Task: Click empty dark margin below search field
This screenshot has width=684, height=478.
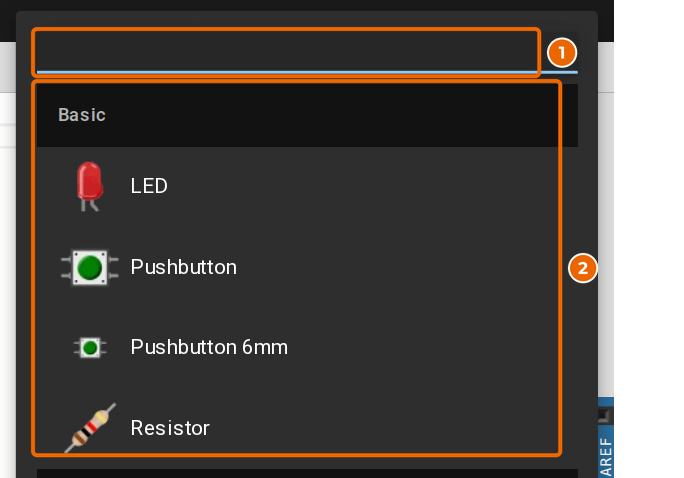Action: click(308, 79)
